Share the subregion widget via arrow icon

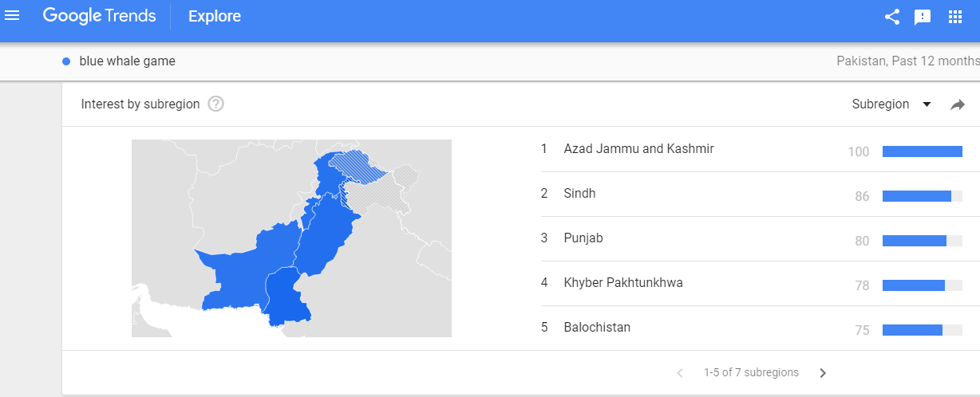[x=958, y=104]
